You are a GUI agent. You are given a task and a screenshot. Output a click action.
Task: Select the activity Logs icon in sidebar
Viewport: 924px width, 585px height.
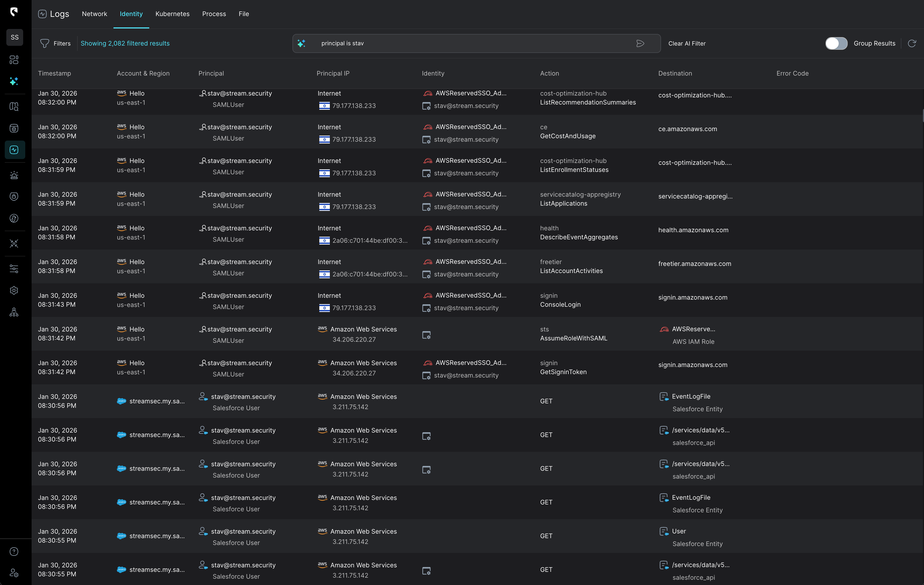14,150
